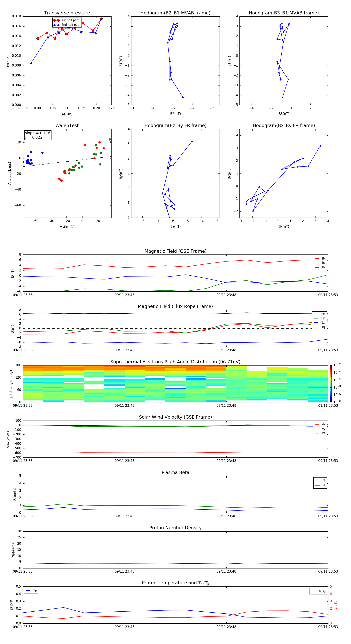Click the "A(T·m)" x-axis label
The width and height of the screenshot is (351, 644).
[67, 114]
